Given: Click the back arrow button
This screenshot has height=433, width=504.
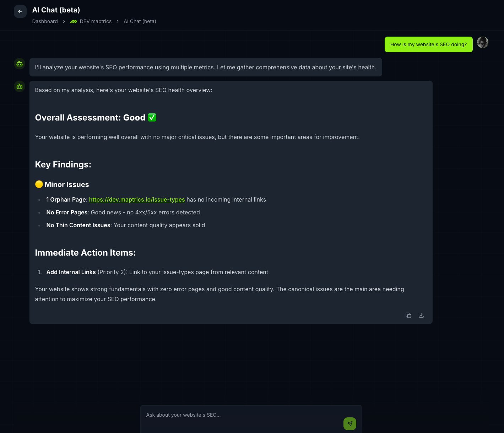Looking at the screenshot, I should point(20,11).
